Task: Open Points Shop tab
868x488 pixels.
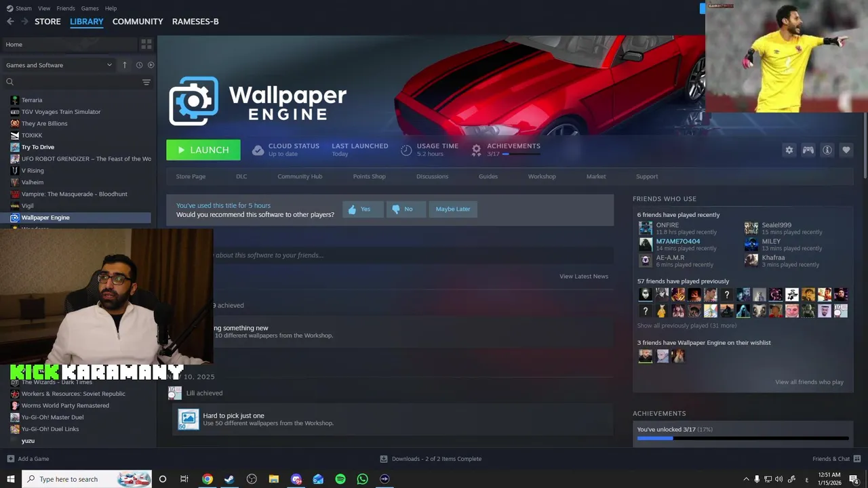Action: (369, 176)
